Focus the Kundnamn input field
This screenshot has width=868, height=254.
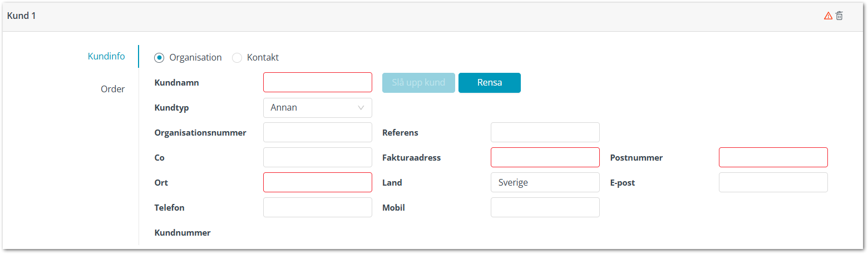pos(318,82)
